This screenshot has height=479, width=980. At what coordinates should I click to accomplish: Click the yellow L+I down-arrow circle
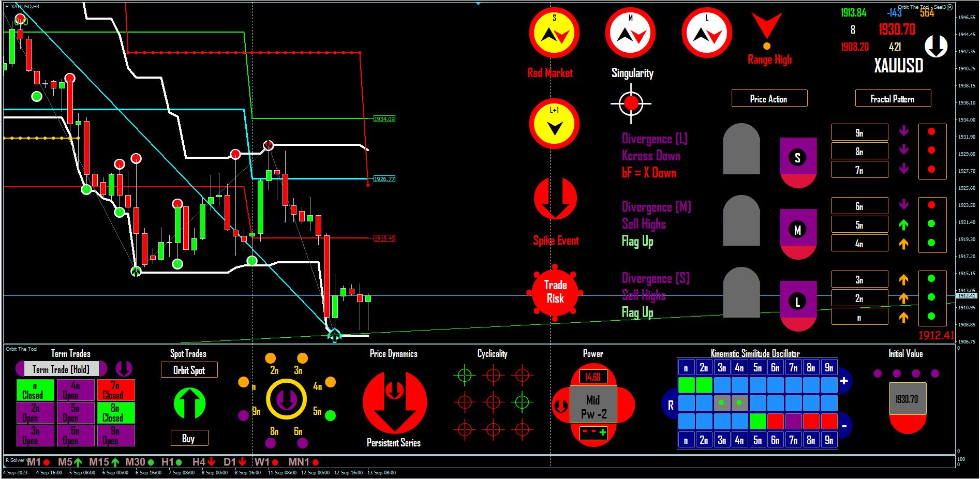point(554,124)
